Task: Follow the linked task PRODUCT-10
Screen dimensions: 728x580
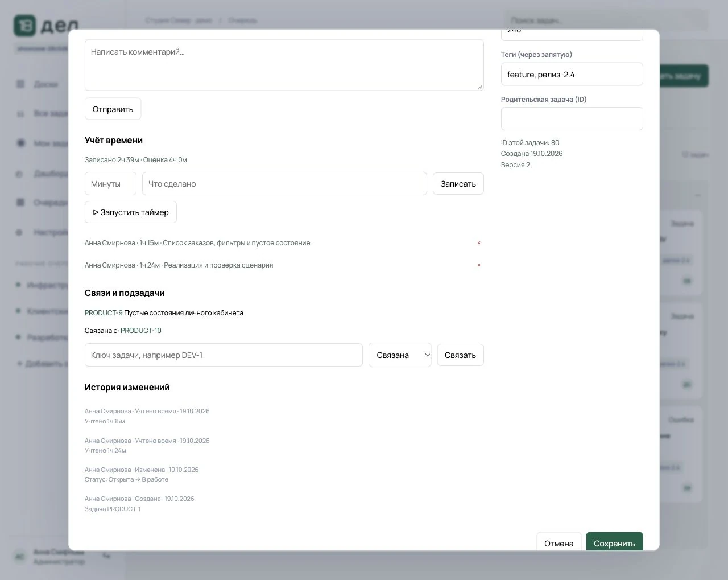Action: 141,331
